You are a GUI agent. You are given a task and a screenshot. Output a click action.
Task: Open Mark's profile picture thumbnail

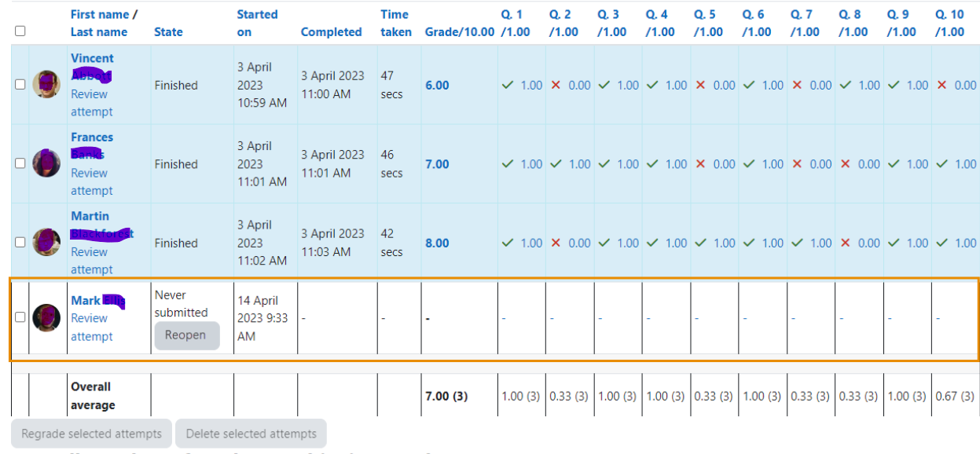click(46, 317)
